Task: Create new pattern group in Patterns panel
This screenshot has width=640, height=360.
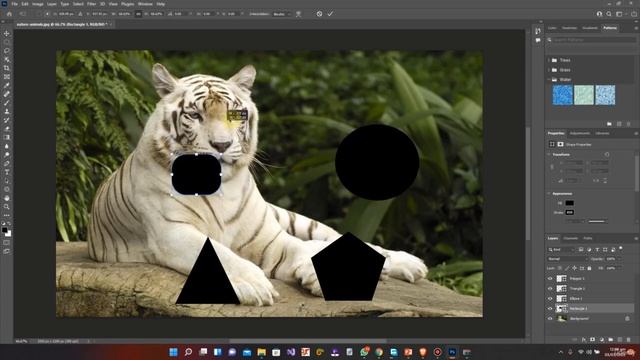Action: [x=609, y=124]
